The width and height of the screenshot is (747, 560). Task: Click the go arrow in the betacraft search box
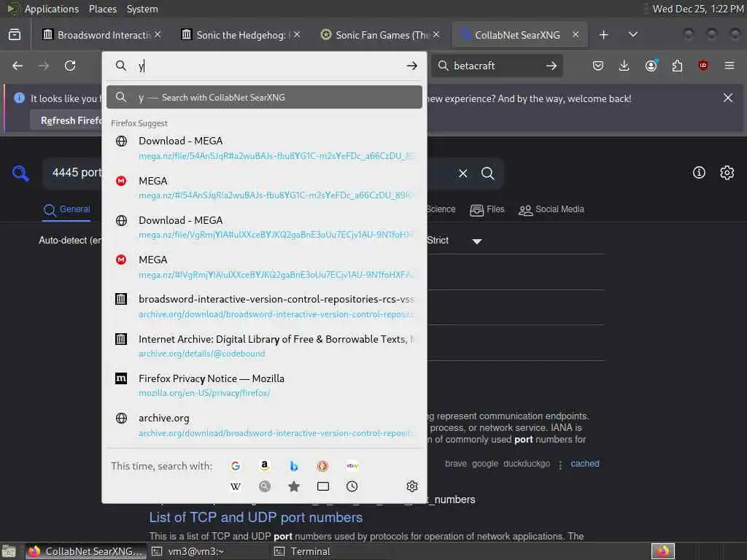[551, 66]
